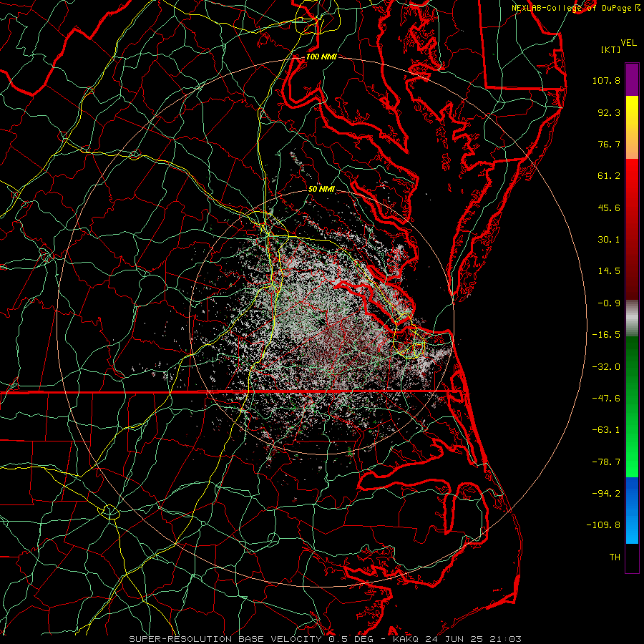The height and width of the screenshot is (644, 644).
Task: Select the -32.0 velocity legend value
Action: coord(606,367)
